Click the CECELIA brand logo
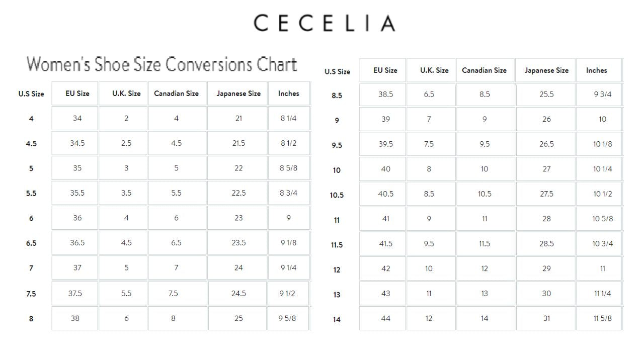644x362 pixels. (x=324, y=23)
